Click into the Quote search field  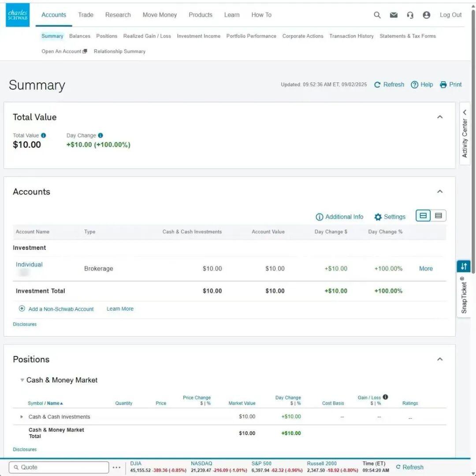click(x=59, y=467)
